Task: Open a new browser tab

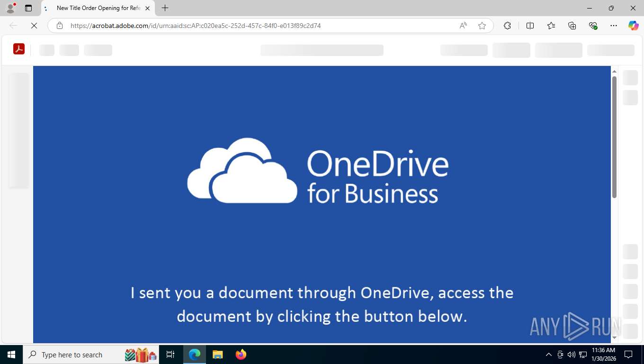Action: [x=165, y=8]
